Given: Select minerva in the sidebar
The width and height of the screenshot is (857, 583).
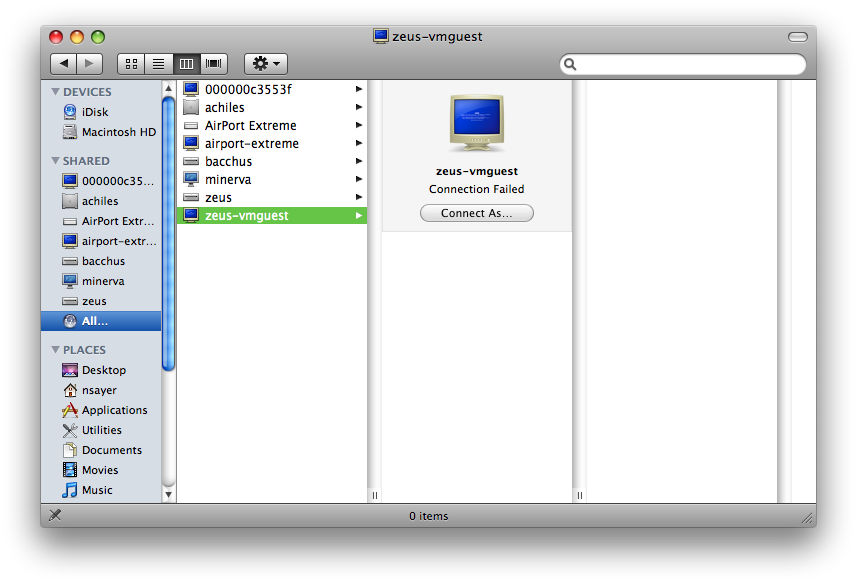Looking at the screenshot, I should [101, 281].
